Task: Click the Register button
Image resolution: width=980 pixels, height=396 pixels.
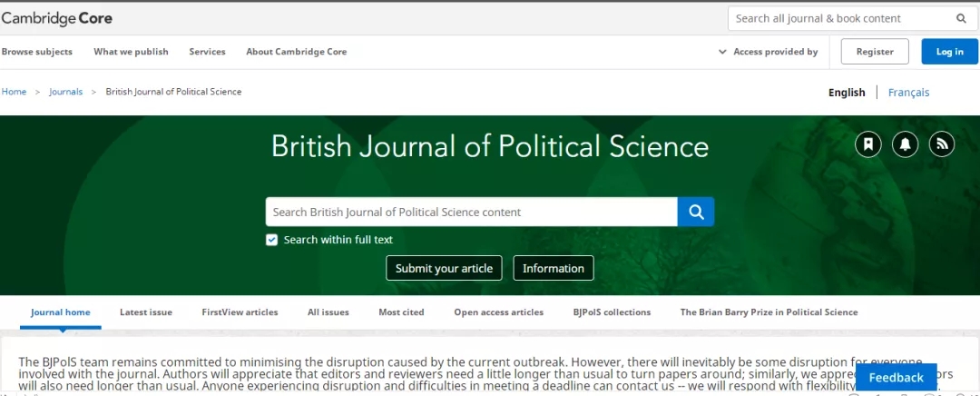Action: point(874,52)
